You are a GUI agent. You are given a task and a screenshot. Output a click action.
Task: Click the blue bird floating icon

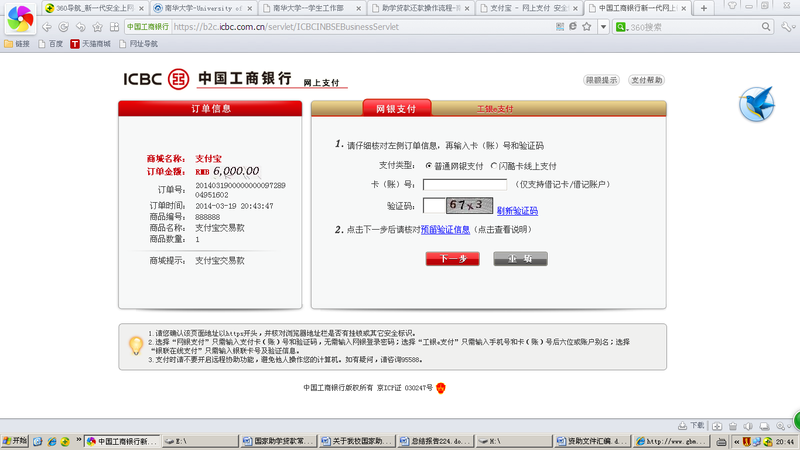coord(757,104)
